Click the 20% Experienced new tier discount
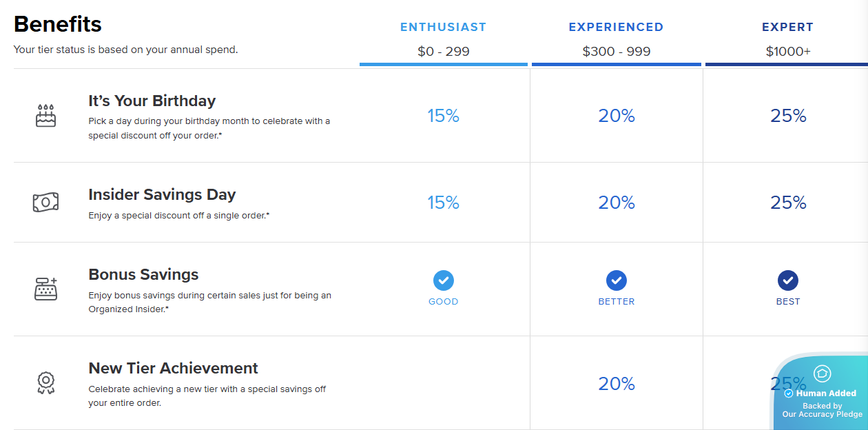The width and height of the screenshot is (868, 430). tap(616, 383)
